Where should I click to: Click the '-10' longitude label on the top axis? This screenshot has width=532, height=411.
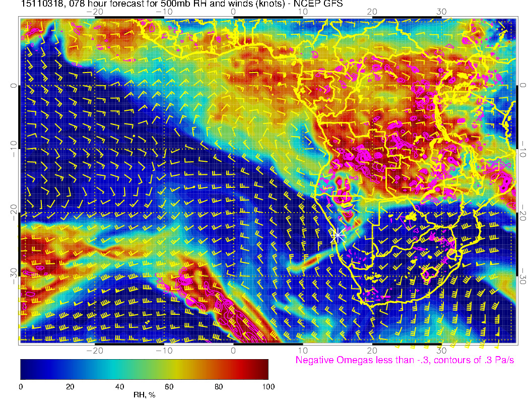(x=164, y=12)
